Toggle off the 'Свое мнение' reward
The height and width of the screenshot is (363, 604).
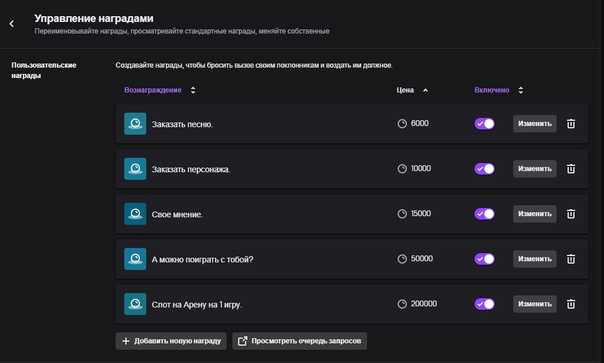click(x=484, y=214)
